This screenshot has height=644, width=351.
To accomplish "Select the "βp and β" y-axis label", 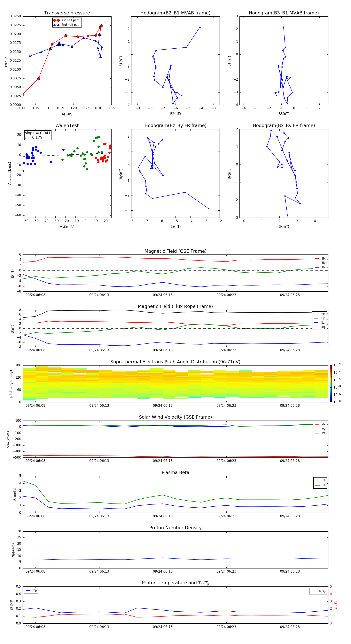I will [x=14, y=494].
